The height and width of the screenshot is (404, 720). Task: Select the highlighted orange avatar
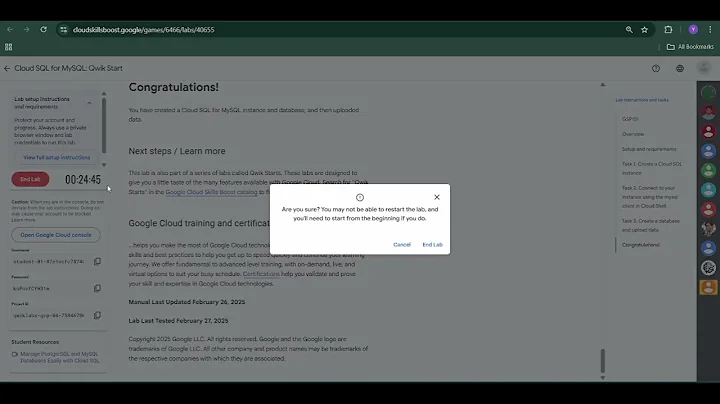[708, 287]
